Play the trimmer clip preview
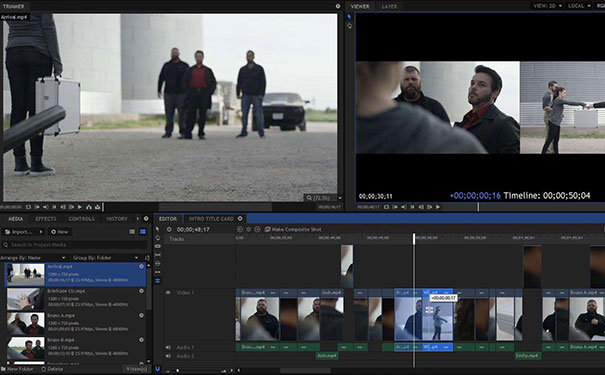Image resolution: width=605 pixels, height=375 pixels. click(x=80, y=207)
